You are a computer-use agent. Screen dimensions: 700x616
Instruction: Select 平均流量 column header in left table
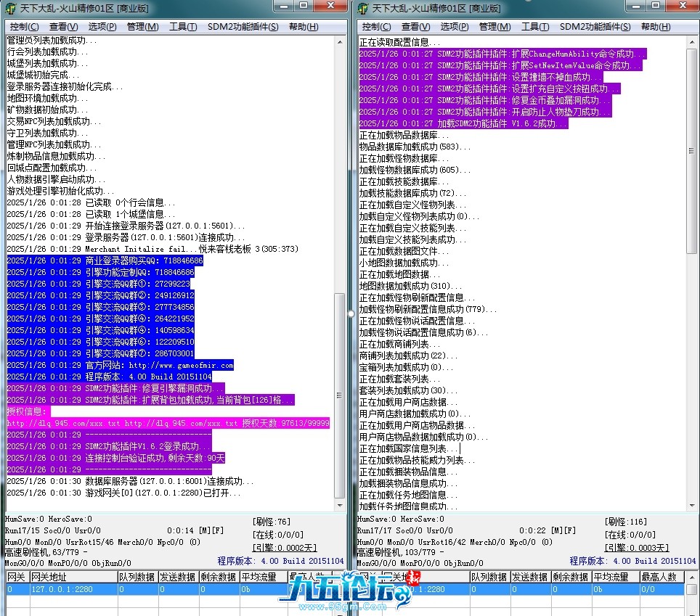click(264, 578)
